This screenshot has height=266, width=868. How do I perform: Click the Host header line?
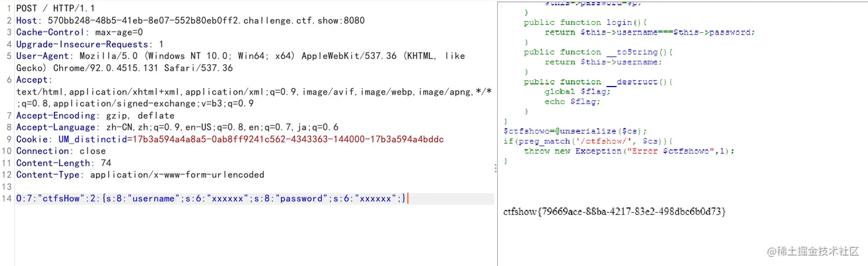click(x=190, y=21)
